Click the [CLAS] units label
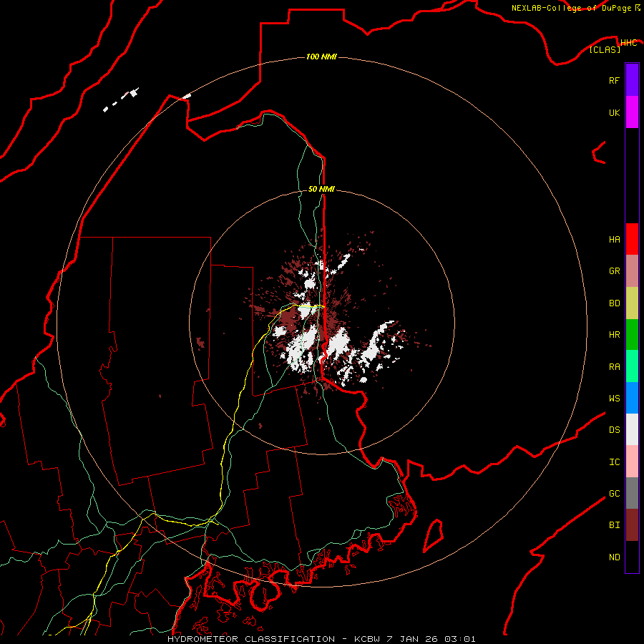Screen dimensions: 644x644 tap(605, 49)
